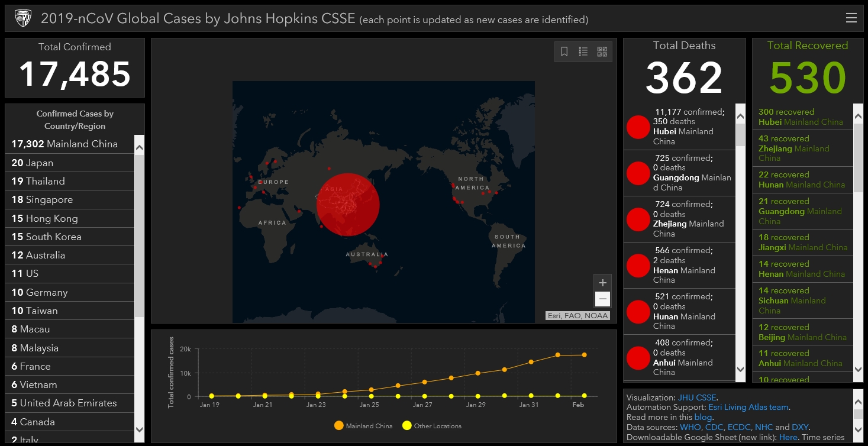The width and height of the screenshot is (868, 446).
Task: Open the JHU CSSE link
Action: [x=697, y=397]
